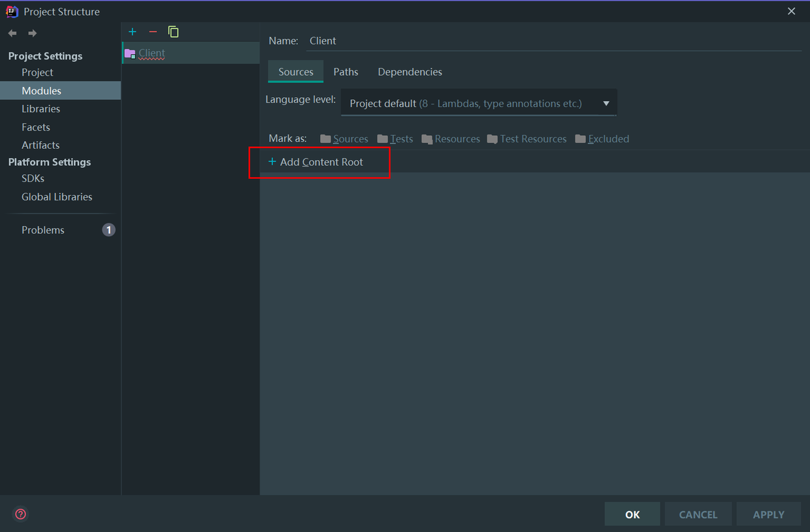Open help via question mark icon

[x=21, y=514]
